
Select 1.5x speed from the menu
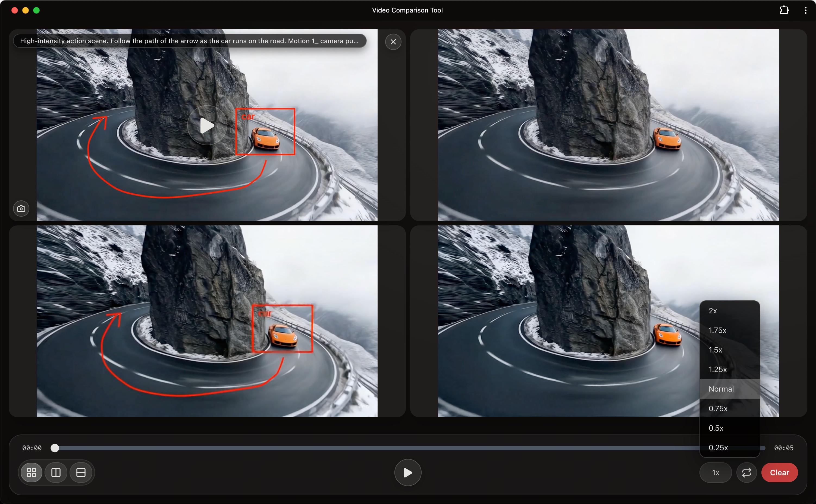(x=715, y=350)
